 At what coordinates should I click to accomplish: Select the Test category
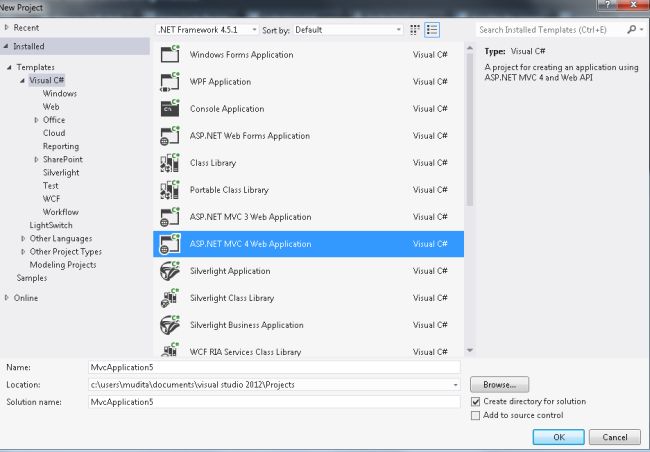[x=51, y=185]
